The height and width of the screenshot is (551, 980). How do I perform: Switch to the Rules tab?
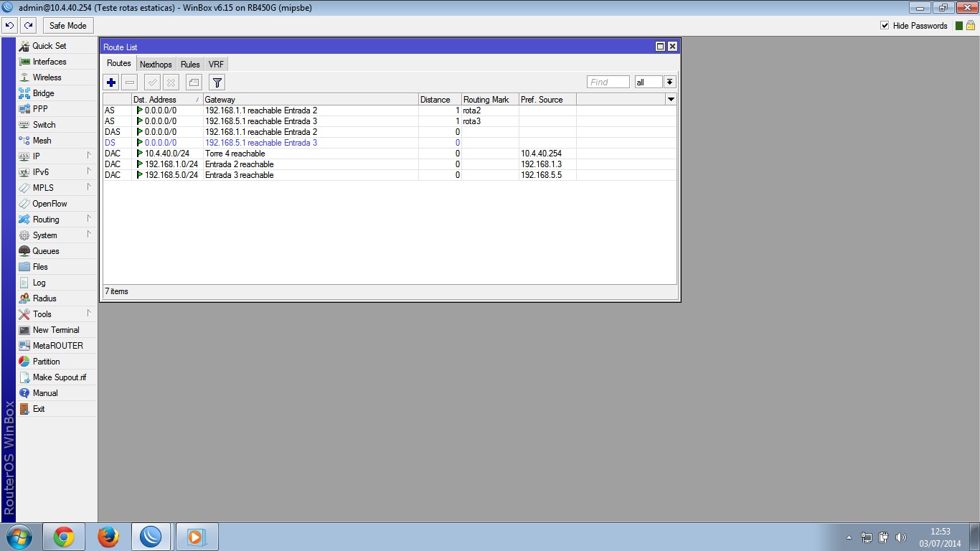190,65
